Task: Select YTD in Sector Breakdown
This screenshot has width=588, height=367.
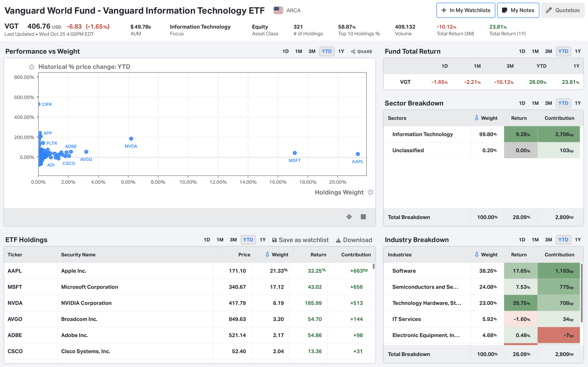Action: coord(563,103)
